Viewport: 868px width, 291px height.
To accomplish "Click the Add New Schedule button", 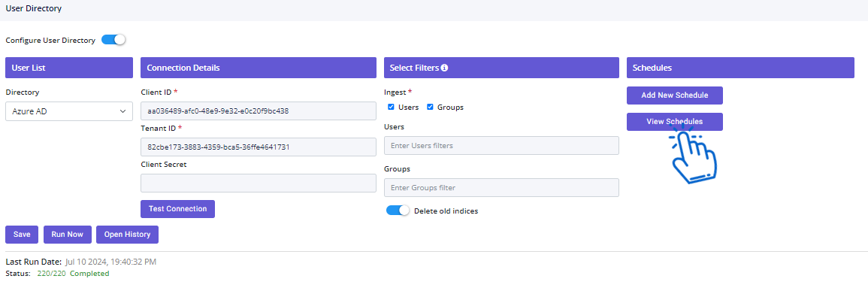I will tap(674, 95).
